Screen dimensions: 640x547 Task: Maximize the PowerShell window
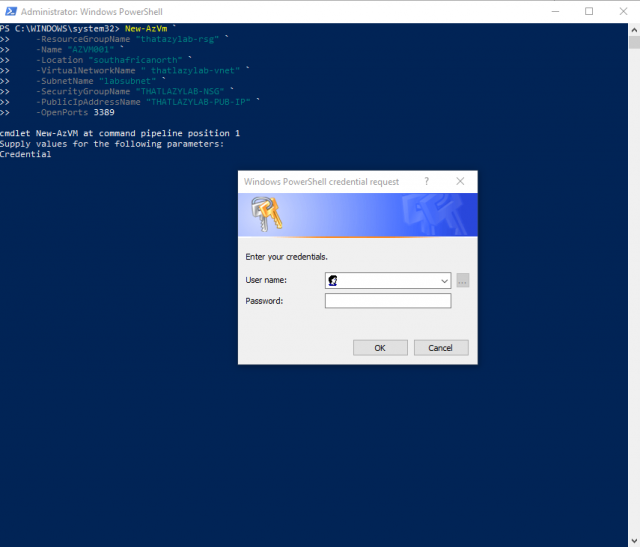(x=589, y=11)
